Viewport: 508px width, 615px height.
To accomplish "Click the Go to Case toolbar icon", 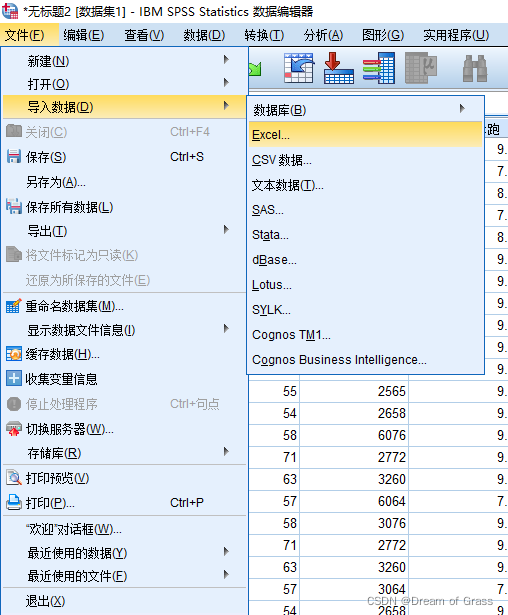I will (299, 68).
